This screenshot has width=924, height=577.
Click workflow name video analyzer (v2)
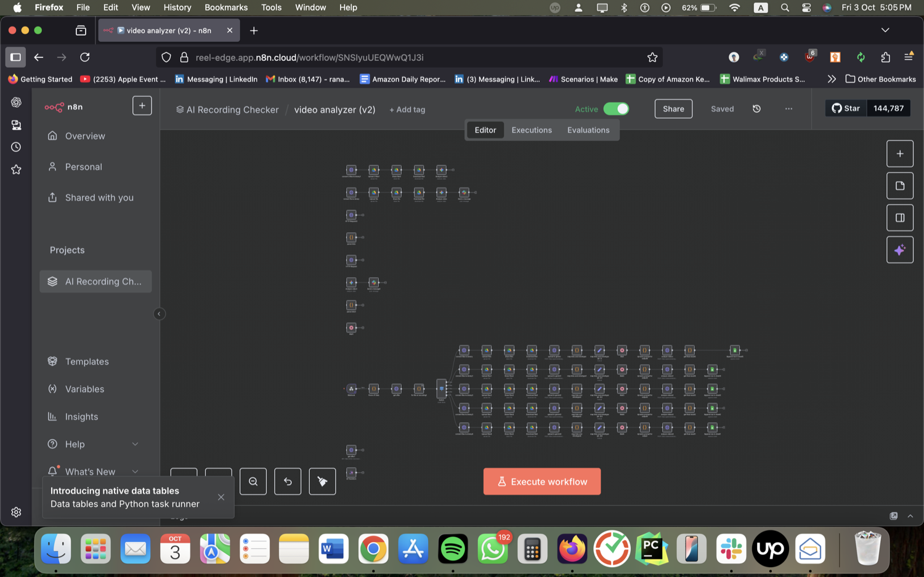pos(334,110)
